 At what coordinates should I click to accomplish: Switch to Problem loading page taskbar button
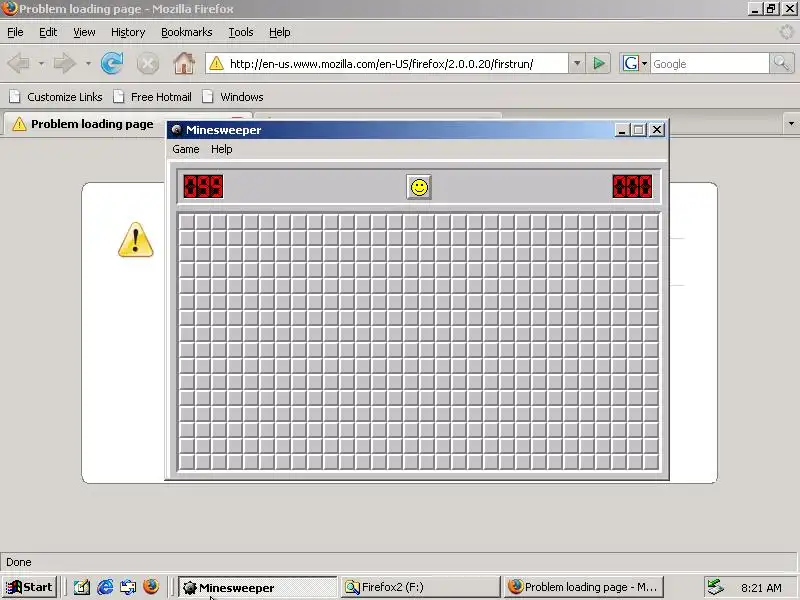pos(584,587)
